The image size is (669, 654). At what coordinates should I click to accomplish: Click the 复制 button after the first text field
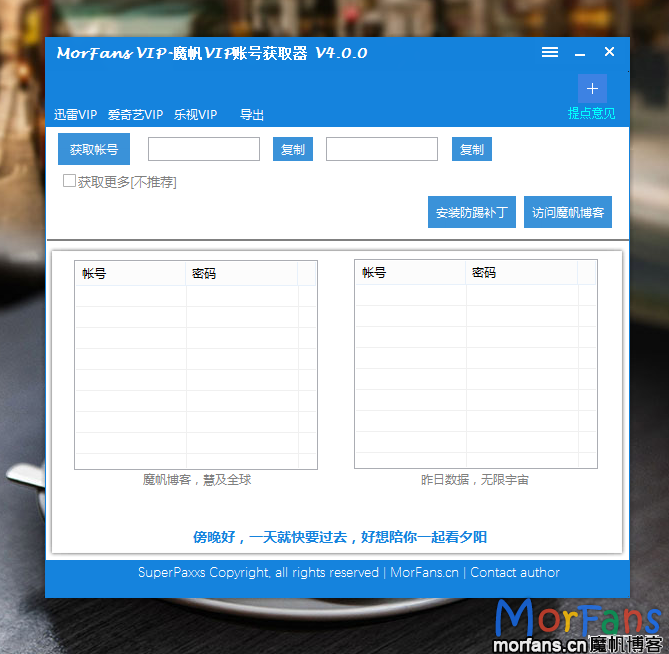[x=293, y=149]
